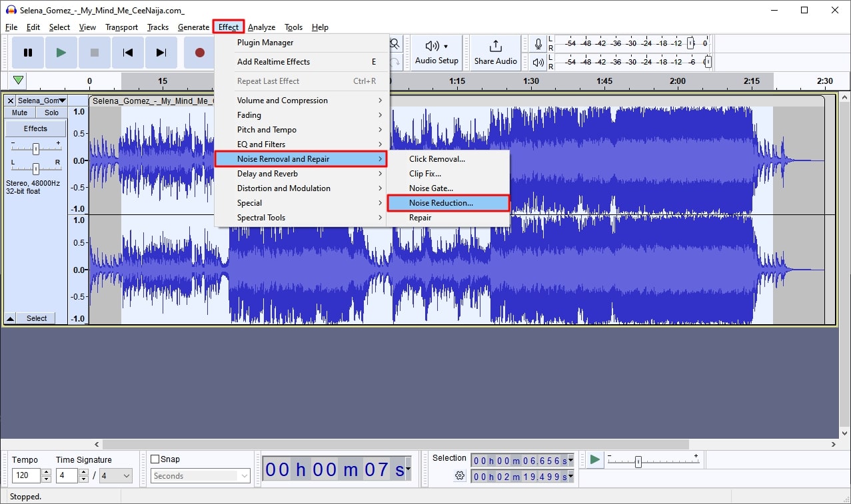Open the Seconds snap dropdown
This screenshot has height=504, width=851.
[200, 476]
